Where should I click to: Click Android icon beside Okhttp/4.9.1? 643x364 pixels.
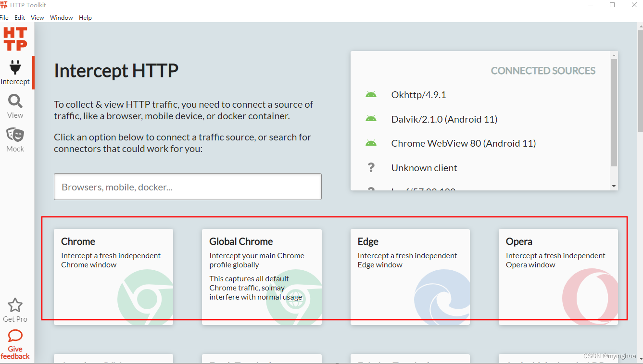tap(371, 95)
